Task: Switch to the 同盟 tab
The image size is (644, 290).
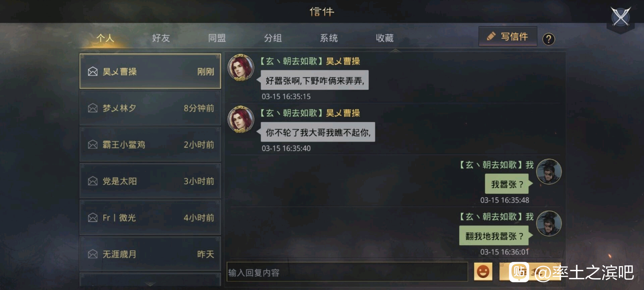Action: tap(217, 38)
